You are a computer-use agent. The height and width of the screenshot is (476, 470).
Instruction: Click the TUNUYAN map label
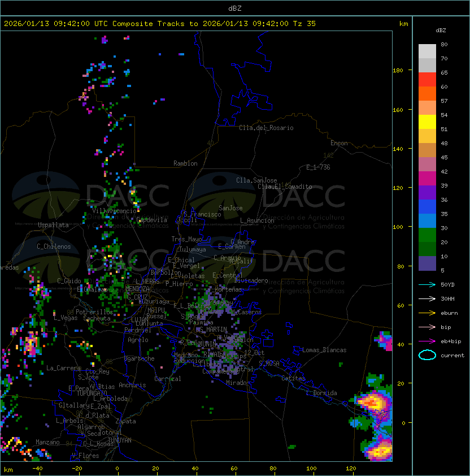coord(120,440)
